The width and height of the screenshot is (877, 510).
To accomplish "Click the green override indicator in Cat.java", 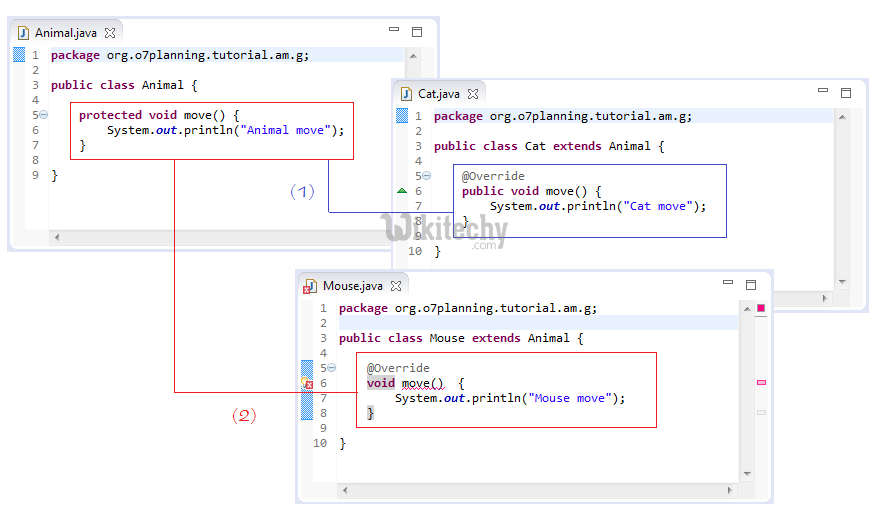I will pos(402,190).
